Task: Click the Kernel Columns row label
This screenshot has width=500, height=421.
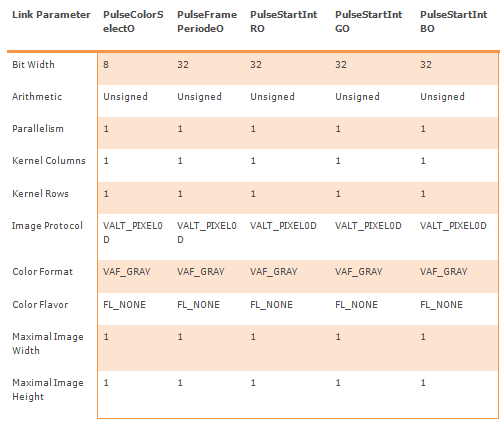Action: pyautogui.click(x=49, y=160)
